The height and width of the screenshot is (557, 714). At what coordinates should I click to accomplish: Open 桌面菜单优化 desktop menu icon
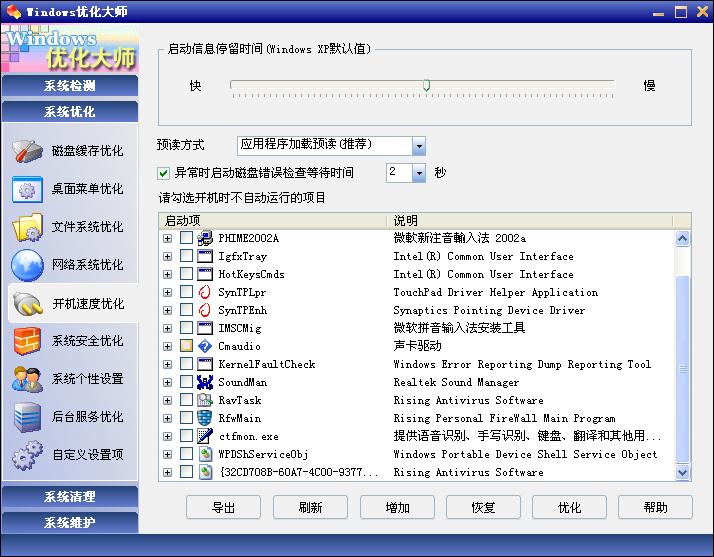[27, 189]
